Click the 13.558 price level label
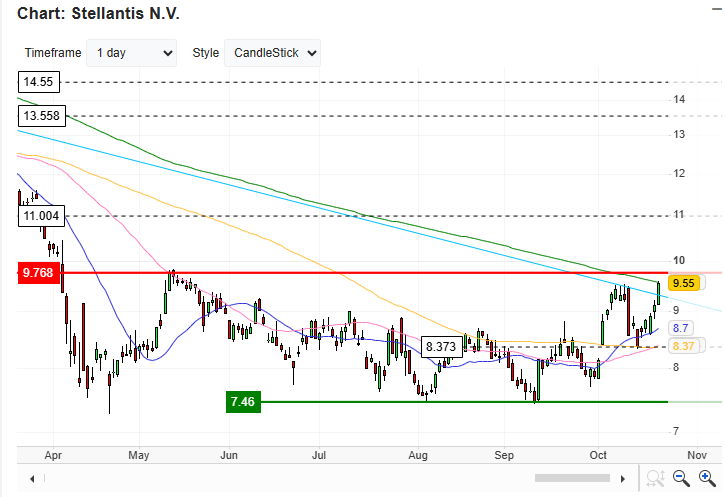725x497 pixels. point(42,116)
